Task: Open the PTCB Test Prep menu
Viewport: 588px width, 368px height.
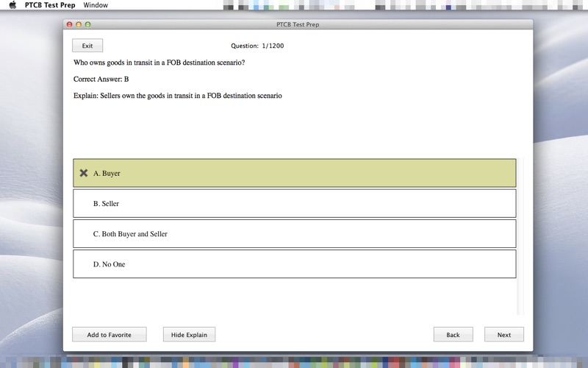Action: 50,5
